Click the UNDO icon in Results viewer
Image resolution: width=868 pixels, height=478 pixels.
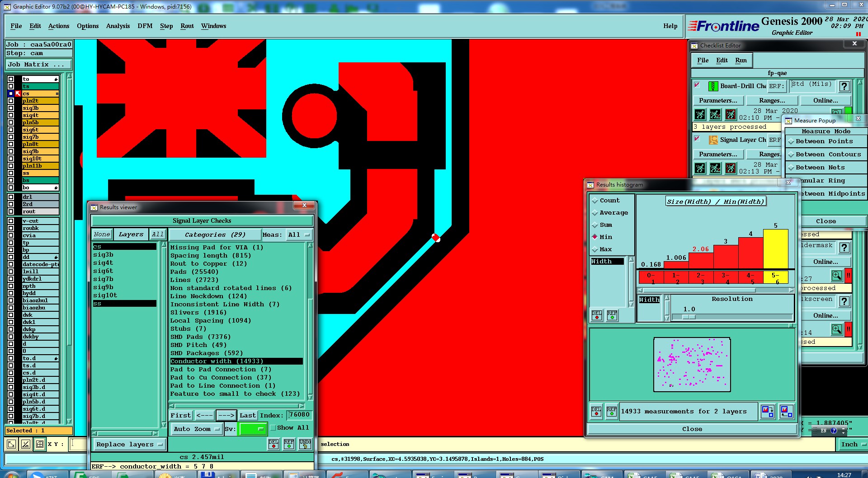[x=305, y=444]
